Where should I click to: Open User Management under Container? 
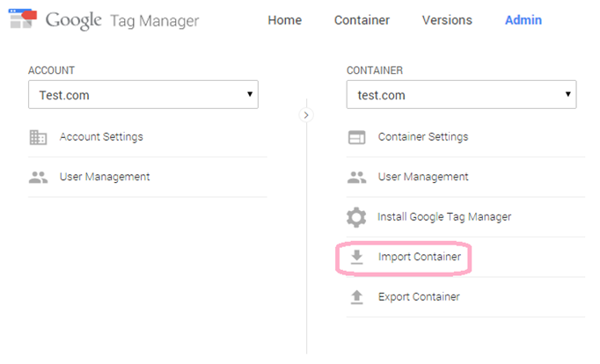click(x=423, y=177)
